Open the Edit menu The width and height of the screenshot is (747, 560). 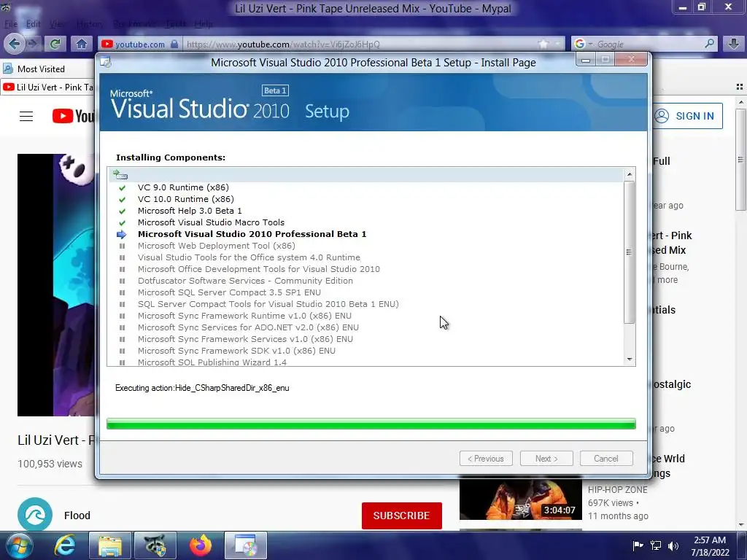[x=33, y=24]
